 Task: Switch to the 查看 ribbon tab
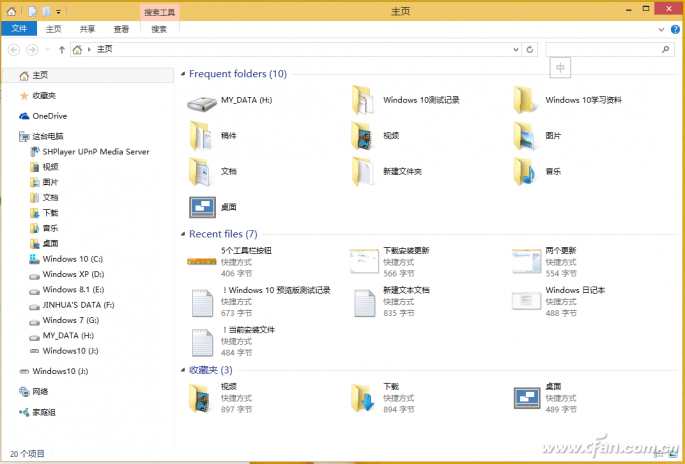tap(121, 29)
